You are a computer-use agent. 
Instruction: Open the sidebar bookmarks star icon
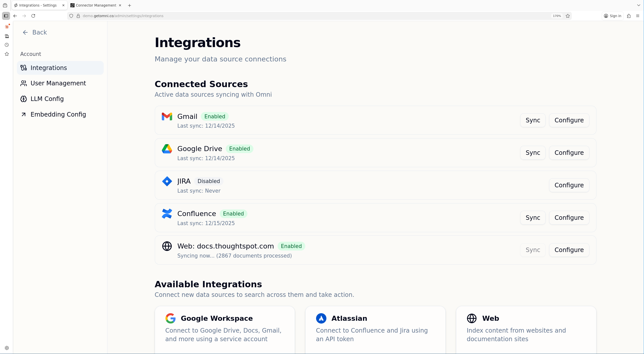coord(7,54)
